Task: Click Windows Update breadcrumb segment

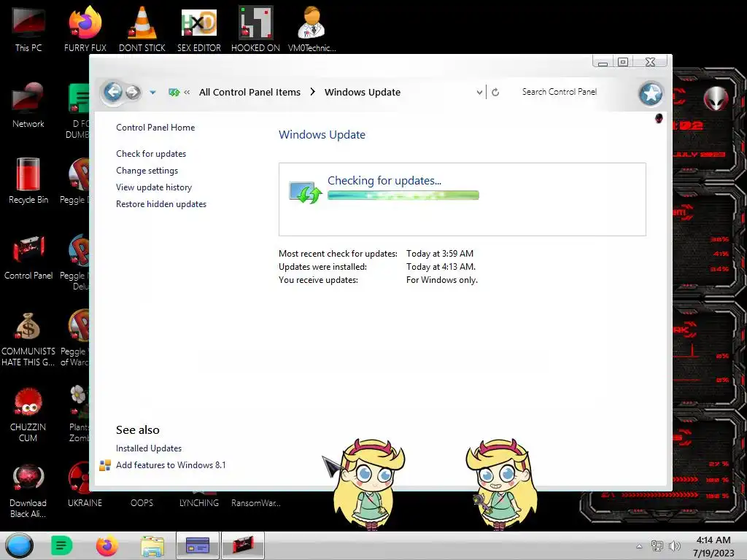Action: point(362,93)
